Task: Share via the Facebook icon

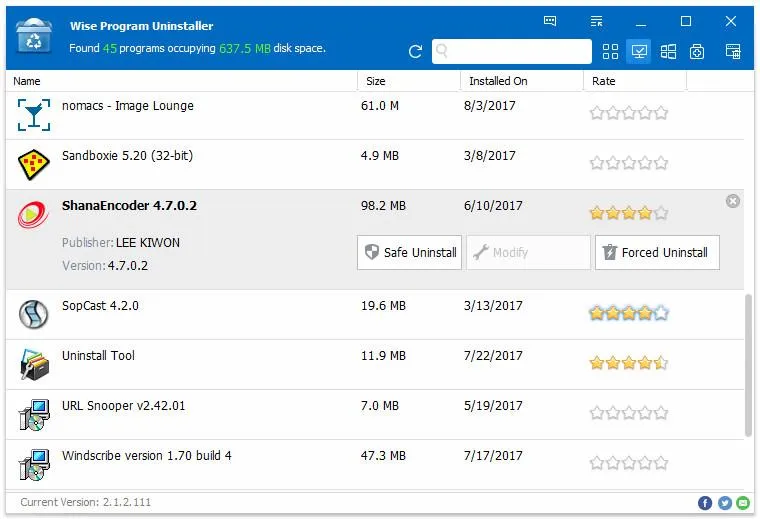Action: click(x=705, y=503)
